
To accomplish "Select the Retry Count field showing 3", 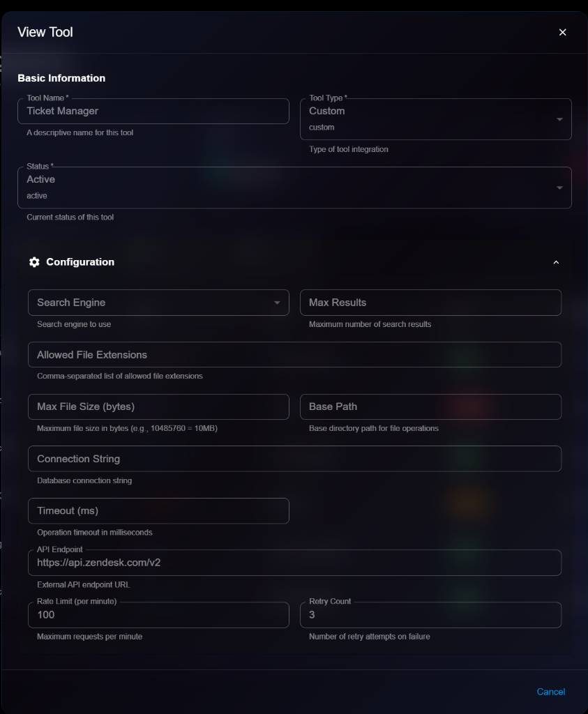I will coord(430,614).
